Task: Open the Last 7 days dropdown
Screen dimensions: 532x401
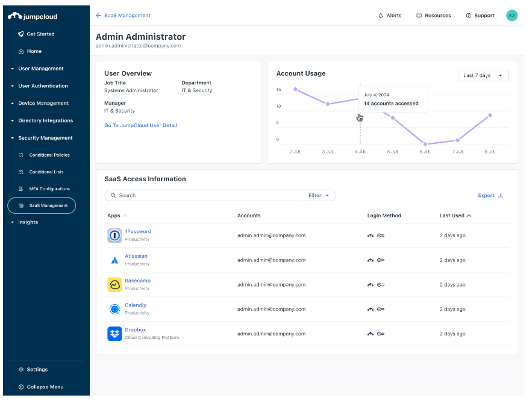Action: pos(483,75)
